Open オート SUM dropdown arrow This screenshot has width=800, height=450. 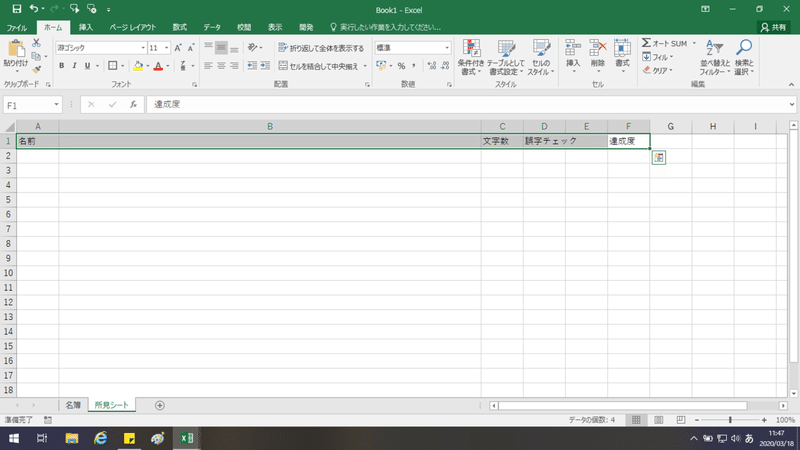pyautogui.click(x=694, y=43)
